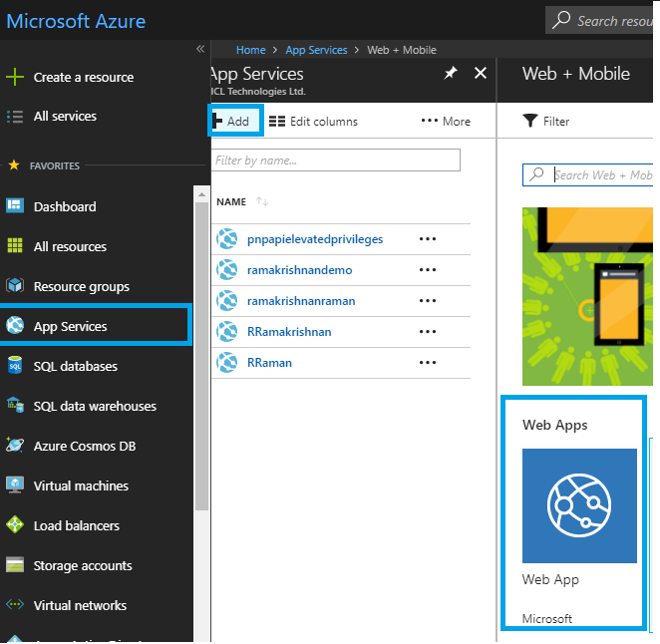660x644 pixels.
Task: Click the Microsoft Azure logo text
Action: (76, 21)
